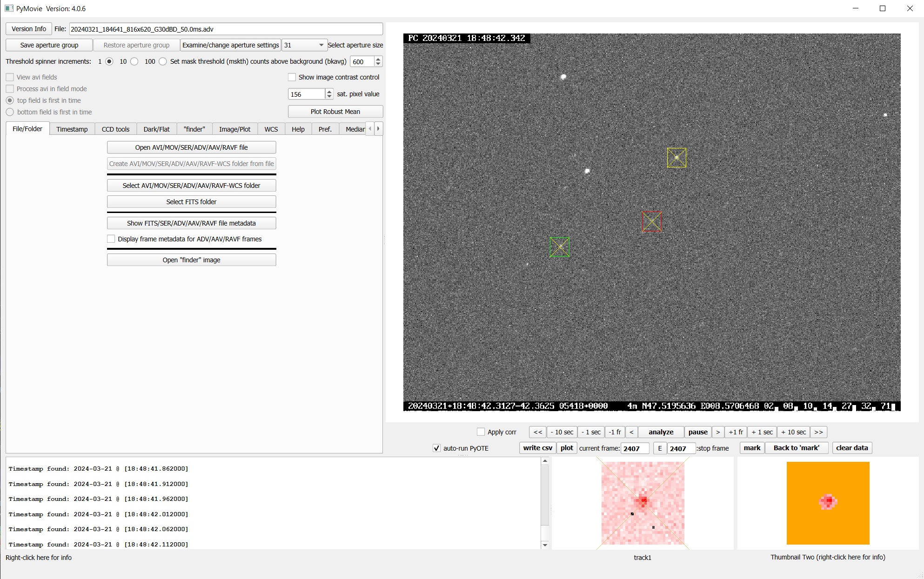
Task: Enable the Apply corr checkbox
Action: point(481,432)
